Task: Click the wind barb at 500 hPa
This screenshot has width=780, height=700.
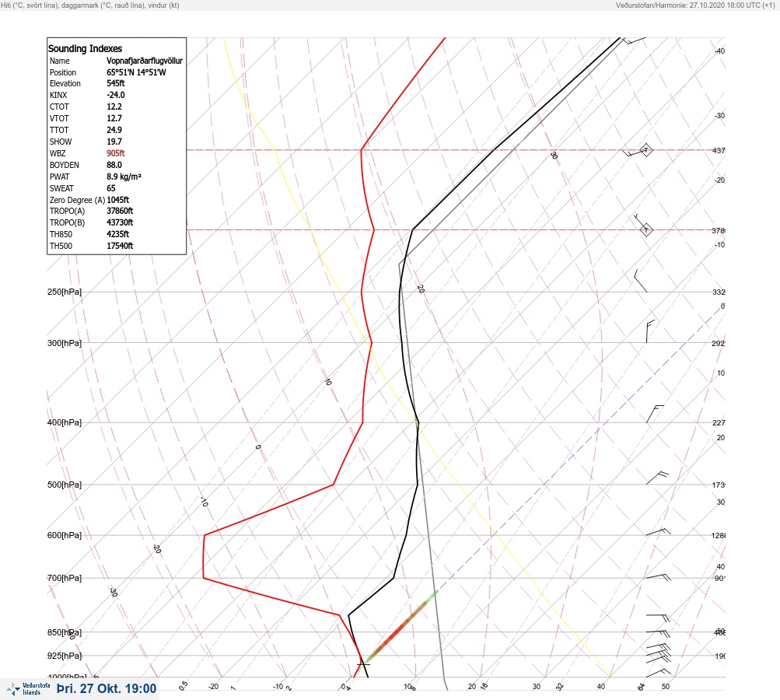Action: (x=657, y=478)
